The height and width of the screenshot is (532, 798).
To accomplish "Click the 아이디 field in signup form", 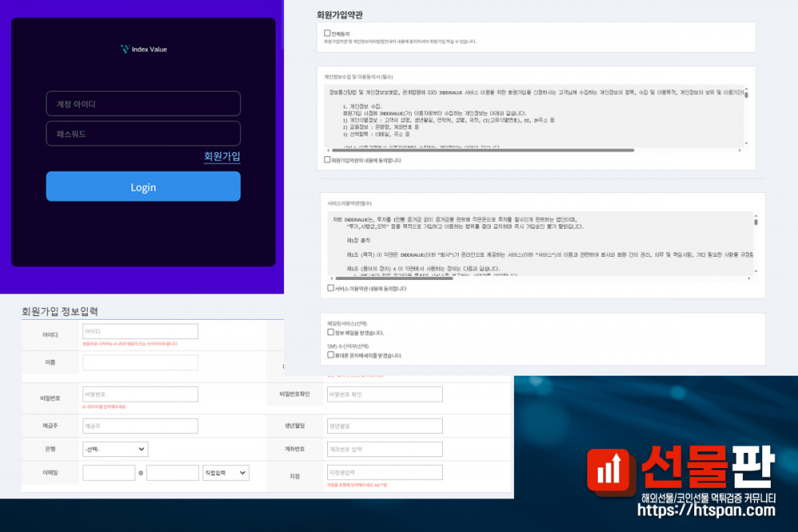I will 140,331.
